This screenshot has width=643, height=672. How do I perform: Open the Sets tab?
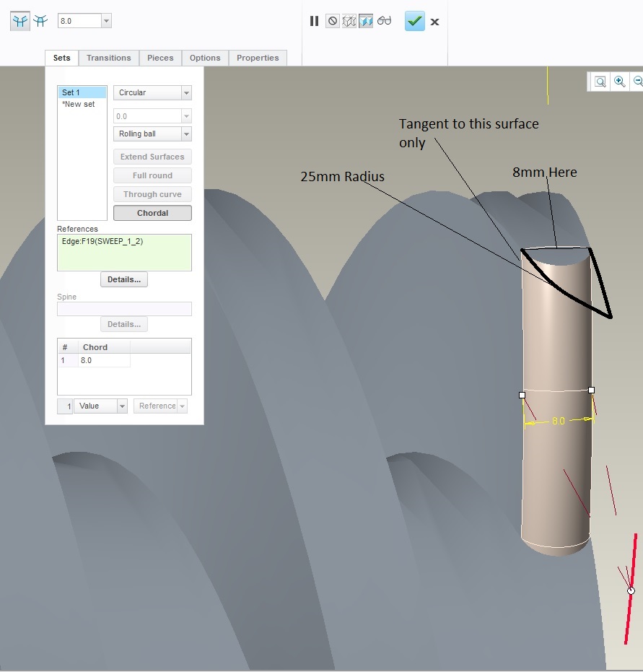pos(61,58)
